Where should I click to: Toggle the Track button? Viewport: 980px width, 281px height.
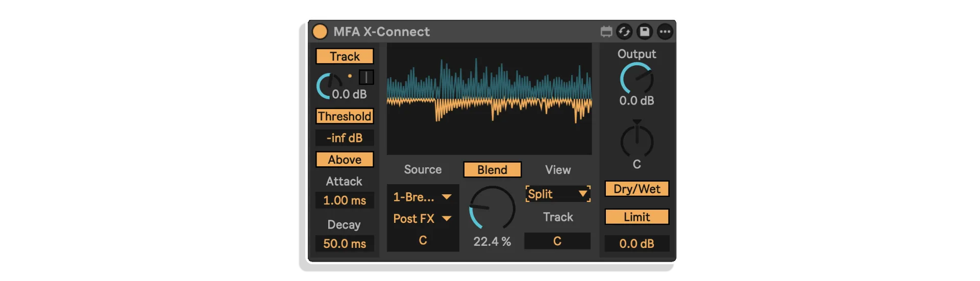tap(345, 56)
